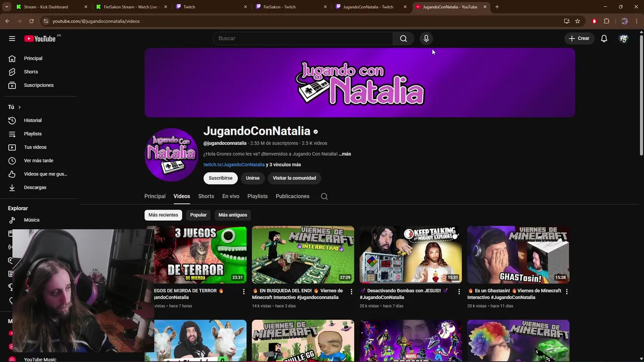Open 3 Juegos de Terror video thumbnail
Screen dimensions: 644x362
point(200,254)
